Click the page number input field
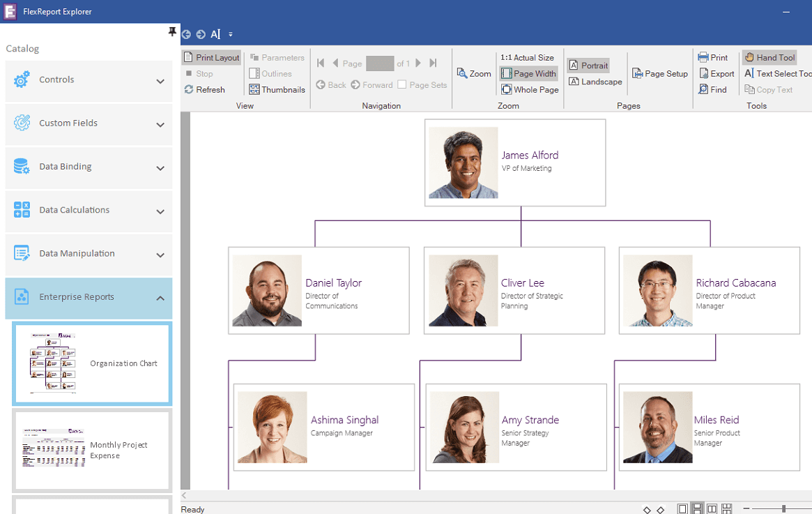The image size is (812, 514). [x=380, y=63]
